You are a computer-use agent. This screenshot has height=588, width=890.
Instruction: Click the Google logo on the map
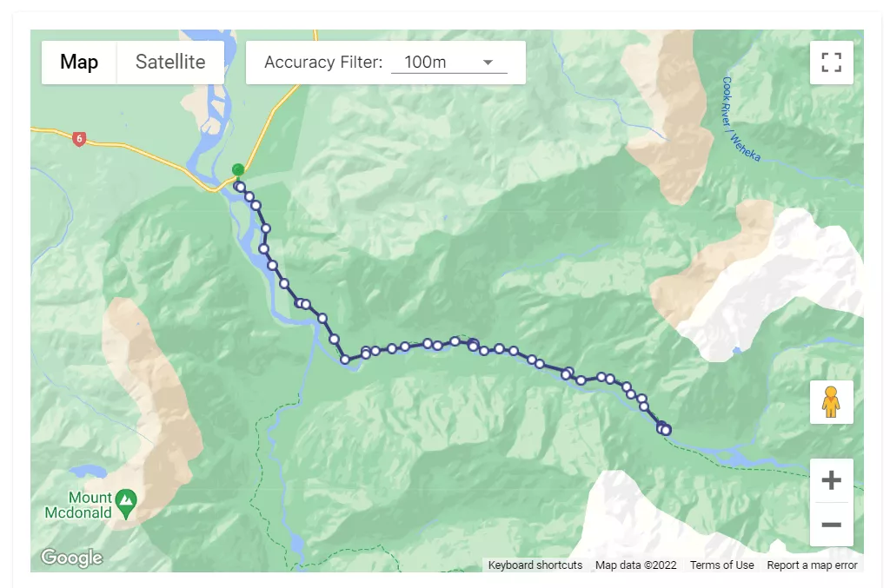pyautogui.click(x=71, y=558)
